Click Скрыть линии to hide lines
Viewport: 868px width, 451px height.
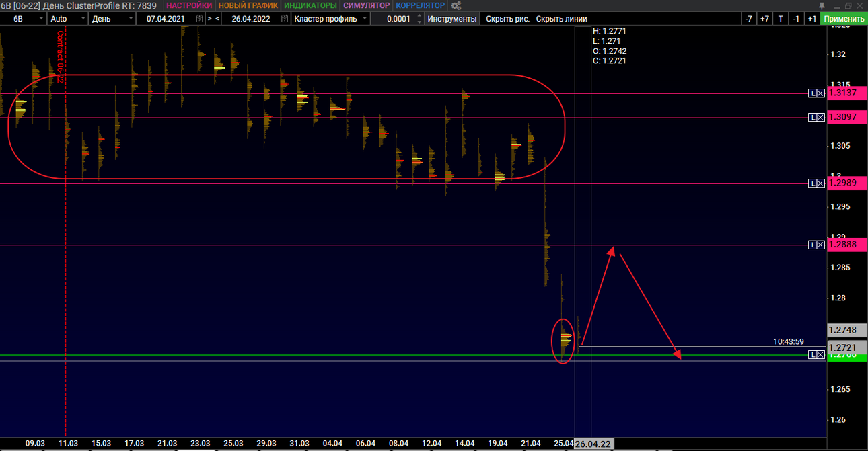click(x=561, y=19)
